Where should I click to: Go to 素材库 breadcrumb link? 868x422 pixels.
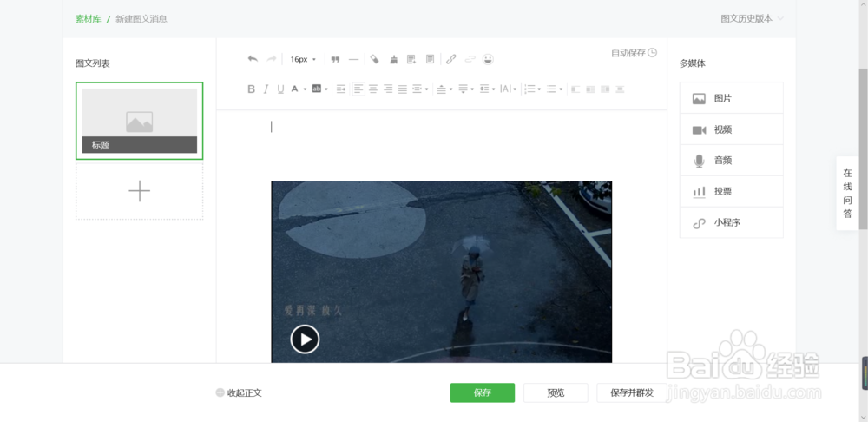tap(89, 19)
